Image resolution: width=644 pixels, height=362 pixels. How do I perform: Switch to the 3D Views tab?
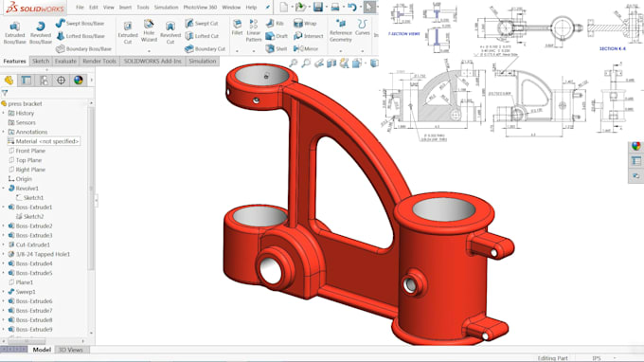(x=71, y=350)
